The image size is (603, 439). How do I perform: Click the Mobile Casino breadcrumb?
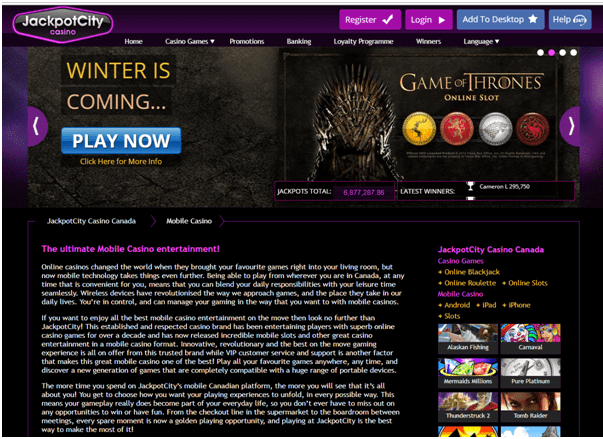[189, 221]
